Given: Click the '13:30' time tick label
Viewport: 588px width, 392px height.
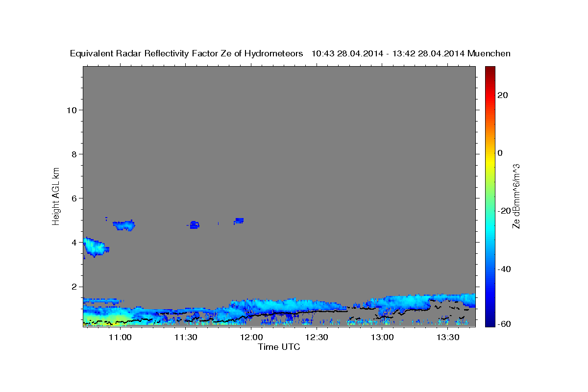Looking at the screenshot, I should point(448,338).
